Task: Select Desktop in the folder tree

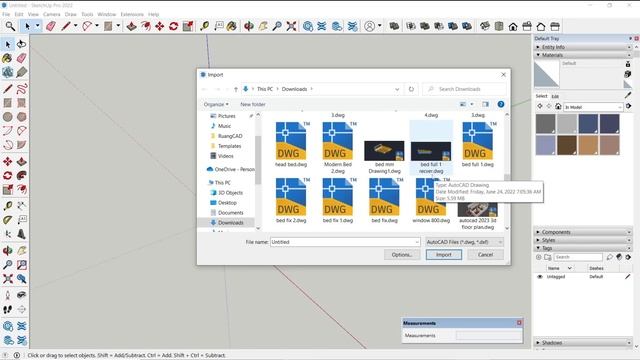Action: (x=227, y=203)
